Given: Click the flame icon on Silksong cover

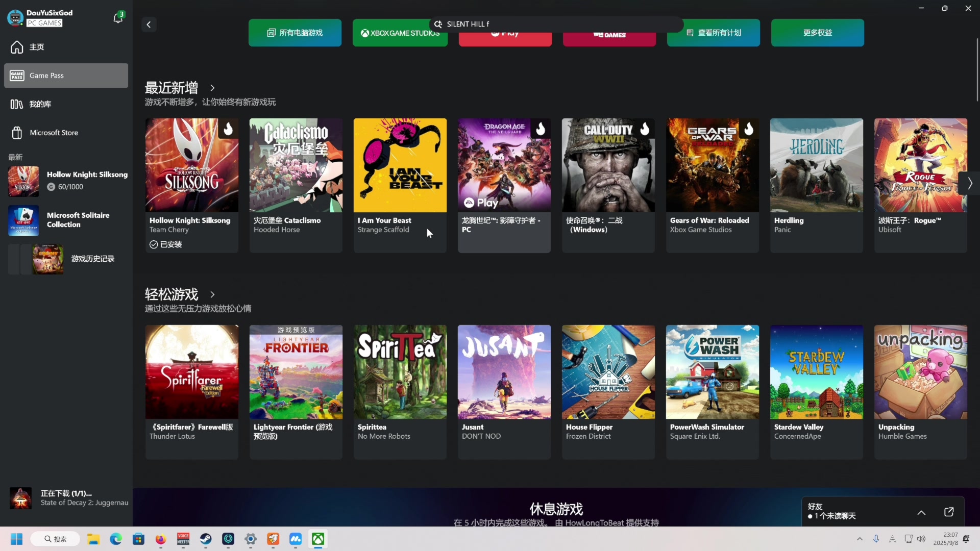Looking at the screenshot, I should (x=228, y=129).
